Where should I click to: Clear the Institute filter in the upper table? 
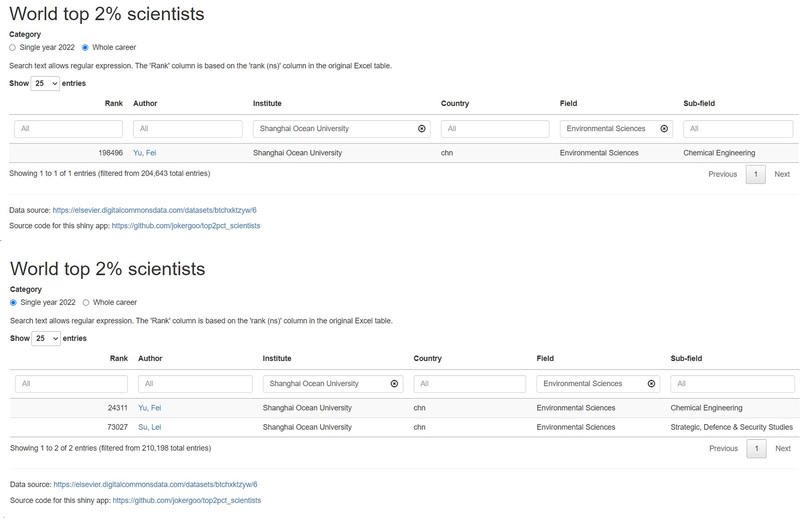pos(421,129)
